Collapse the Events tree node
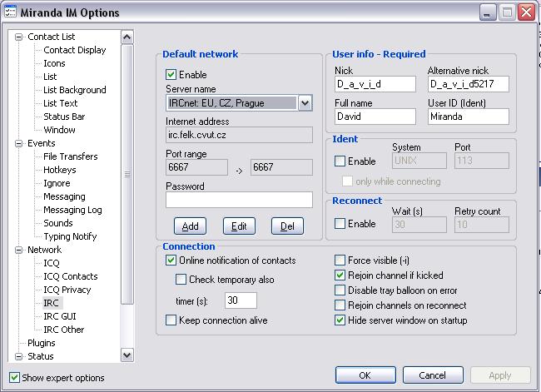Screen dimensions: 541x392 [x=19, y=143]
